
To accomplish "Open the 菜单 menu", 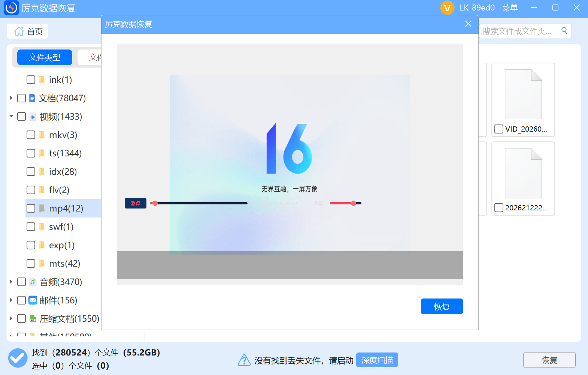I will 510,8.
